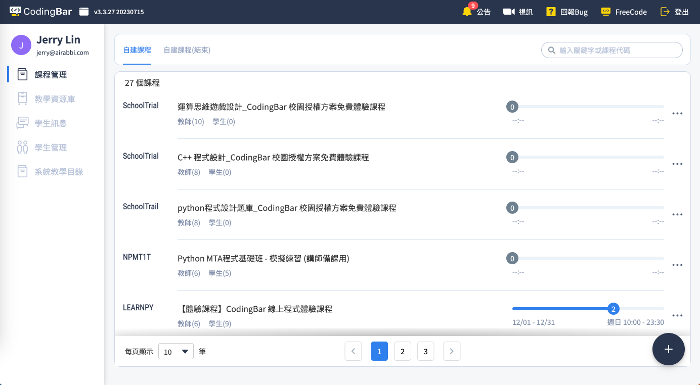
Task: Click the jerry email text under name
Action: pyautogui.click(x=62, y=53)
